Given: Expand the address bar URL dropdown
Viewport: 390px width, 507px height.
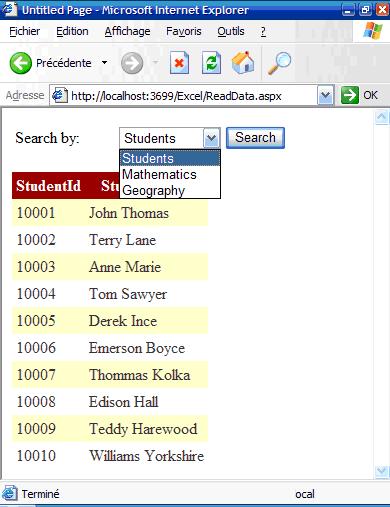Looking at the screenshot, I should click(325, 96).
